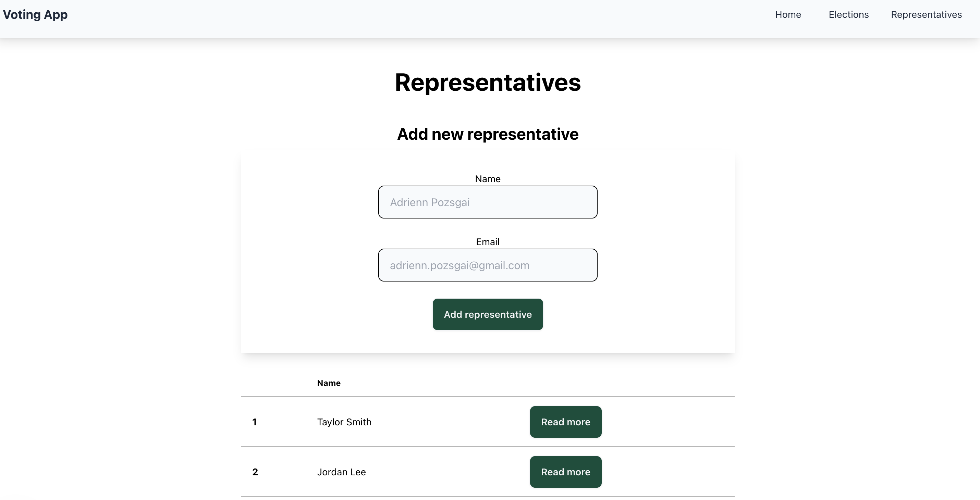Open Read more for Jordan Lee
The image size is (980, 500).
[565, 472]
